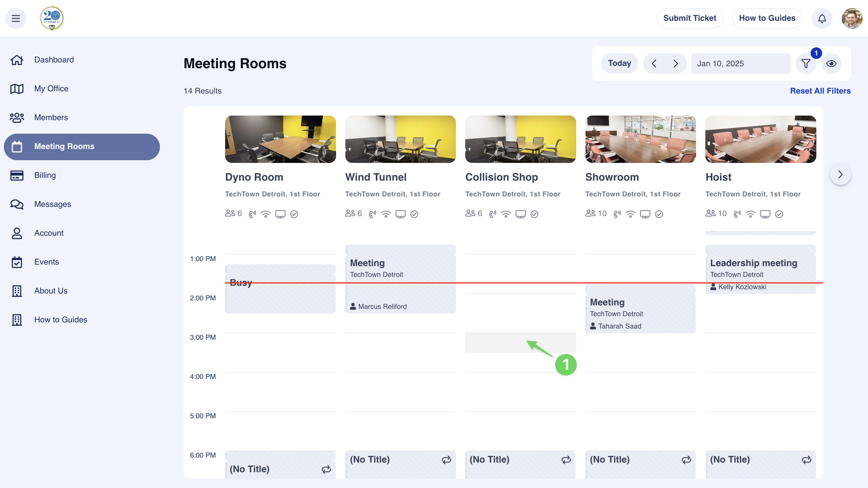The width and height of the screenshot is (868, 488).
Task: Open Billing in the sidebar
Action: 45,175
